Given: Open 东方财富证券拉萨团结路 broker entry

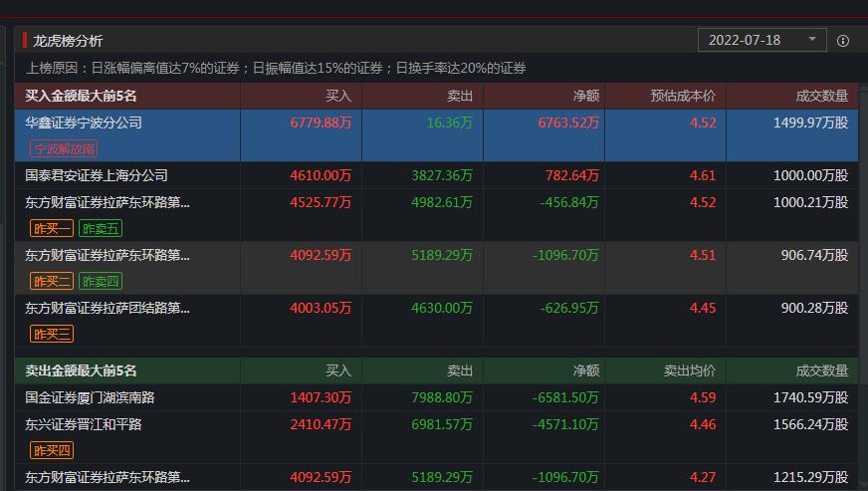Looking at the screenshot, I should tap(108, 308).
